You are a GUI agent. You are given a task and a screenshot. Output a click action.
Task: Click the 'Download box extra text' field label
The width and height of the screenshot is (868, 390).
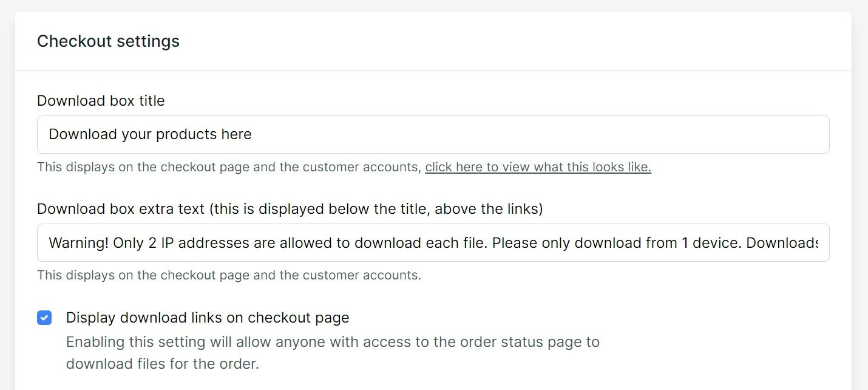(x=121, y=209)
